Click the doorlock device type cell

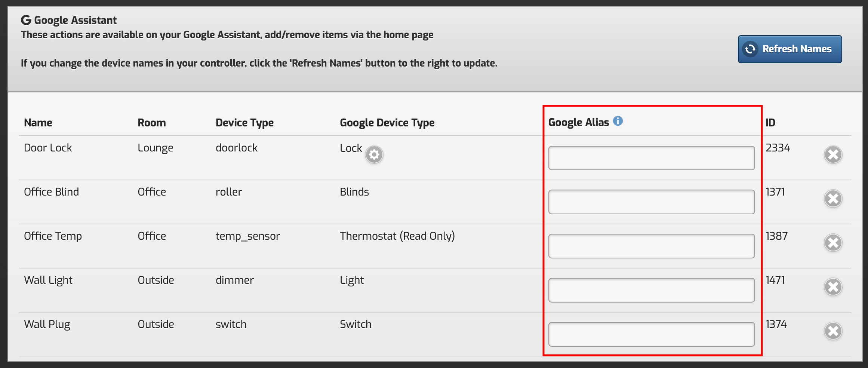237,148
